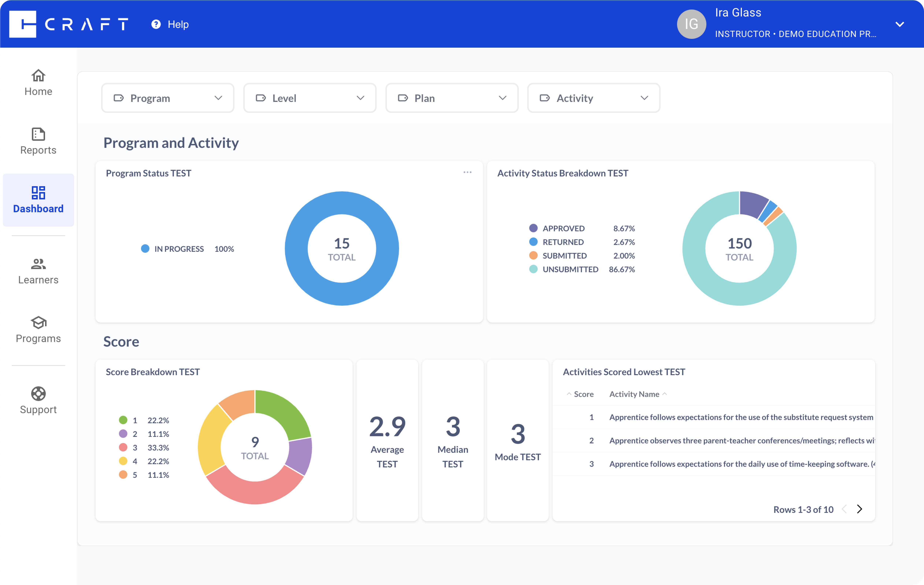Click the tag icon in Plan filter

coord(402,98)
